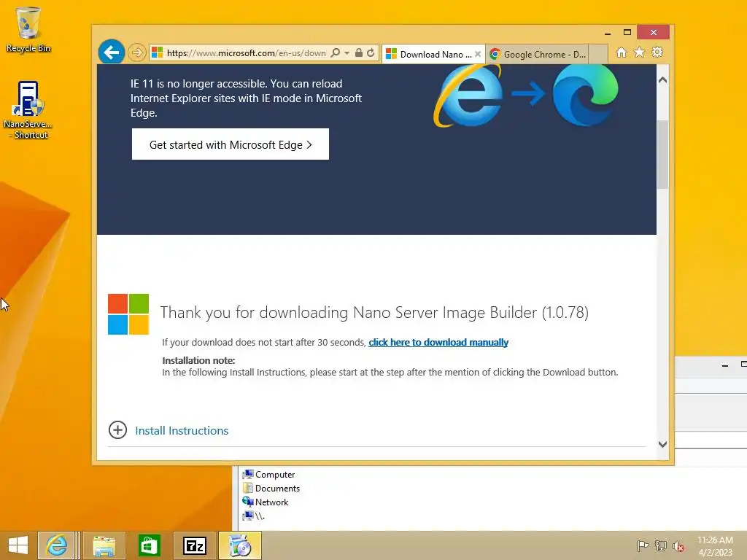Open 7-Zip from the taskbar

pyautogui.click(x=194, y=545)
